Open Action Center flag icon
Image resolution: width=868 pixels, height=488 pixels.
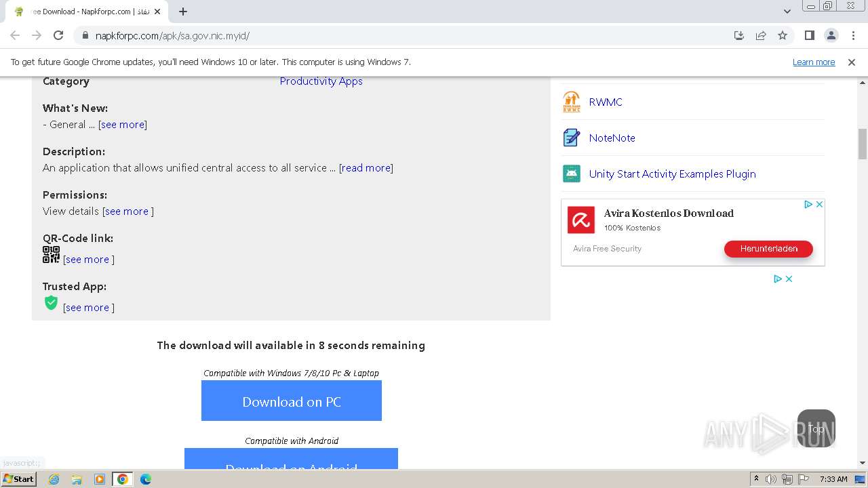(x=804, y=479)
